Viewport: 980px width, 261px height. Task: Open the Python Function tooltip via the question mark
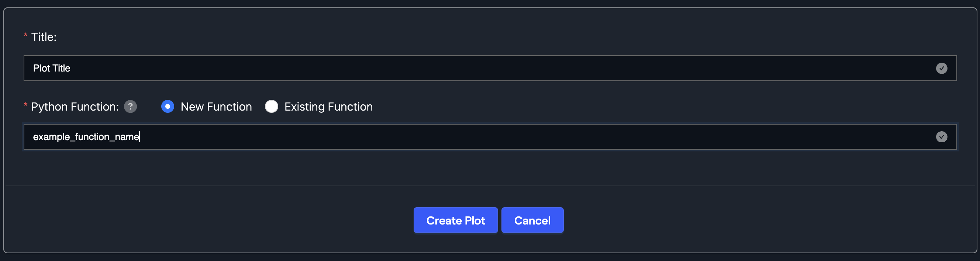tap(130, 107)
